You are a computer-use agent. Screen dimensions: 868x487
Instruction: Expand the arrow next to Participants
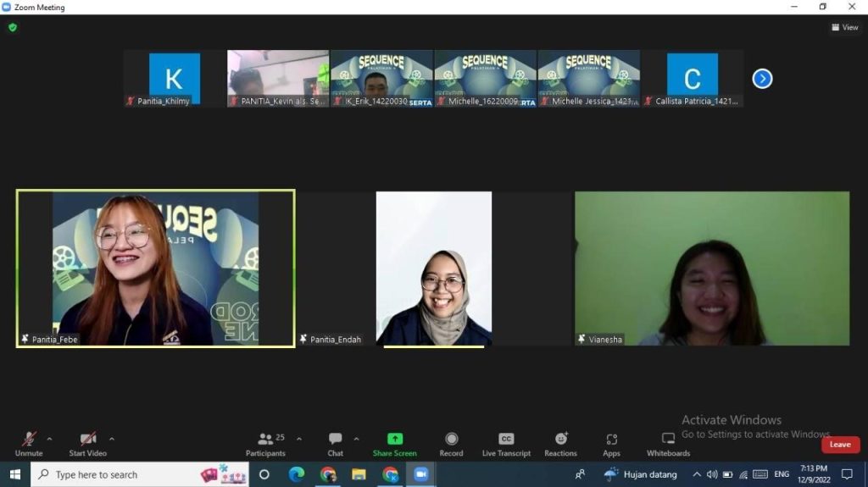(x=299, y=439)
